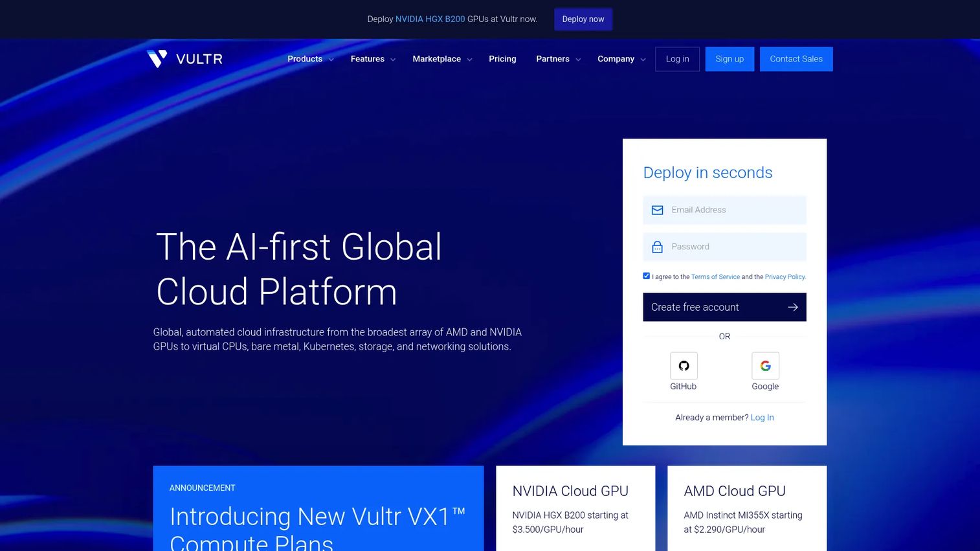Open the Marketplace dropdown menu
Image resolution: width=980 pixels, height=551 pixels.
point(442,59)
